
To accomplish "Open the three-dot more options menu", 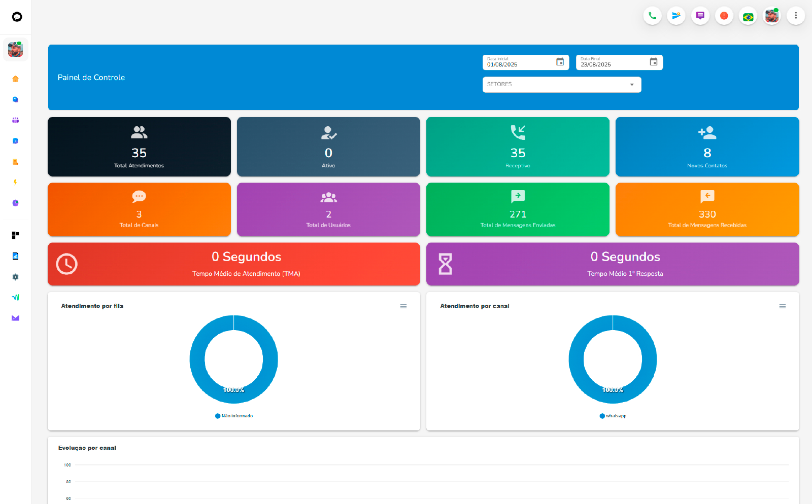I will [795, 16].
